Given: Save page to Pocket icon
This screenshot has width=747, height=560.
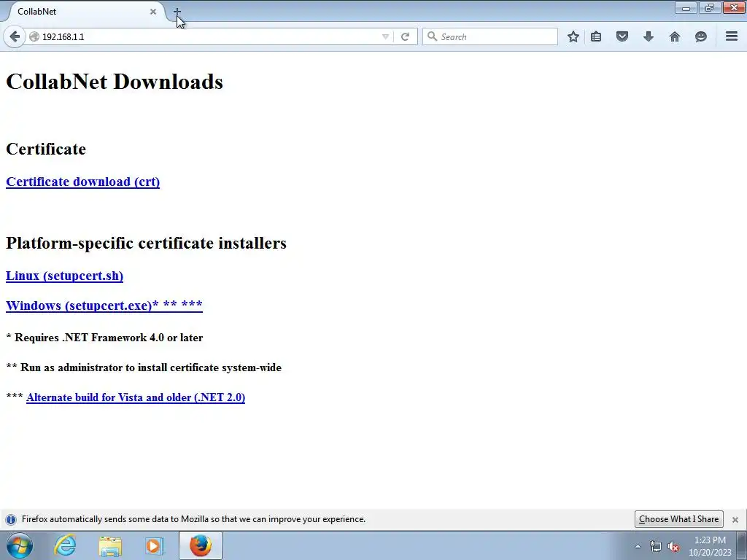Looking at the screenshot, I should (x=622, y=36).
